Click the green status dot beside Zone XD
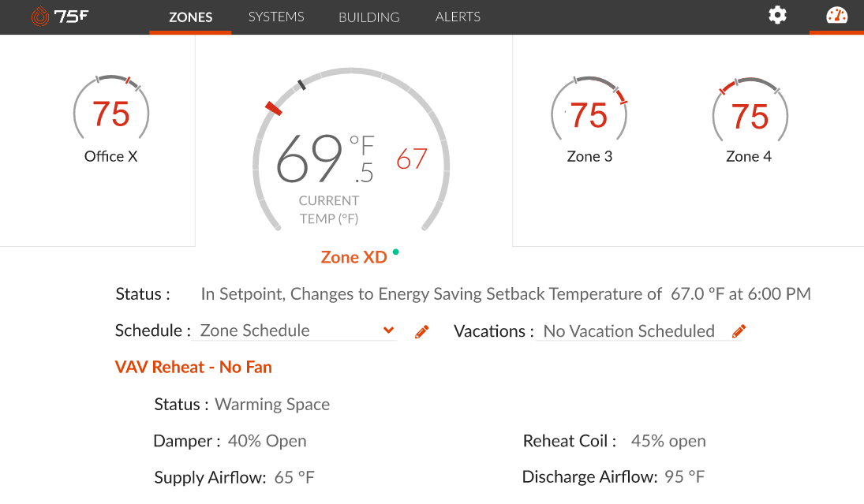The image size is (864, 504). pos(395,251)
